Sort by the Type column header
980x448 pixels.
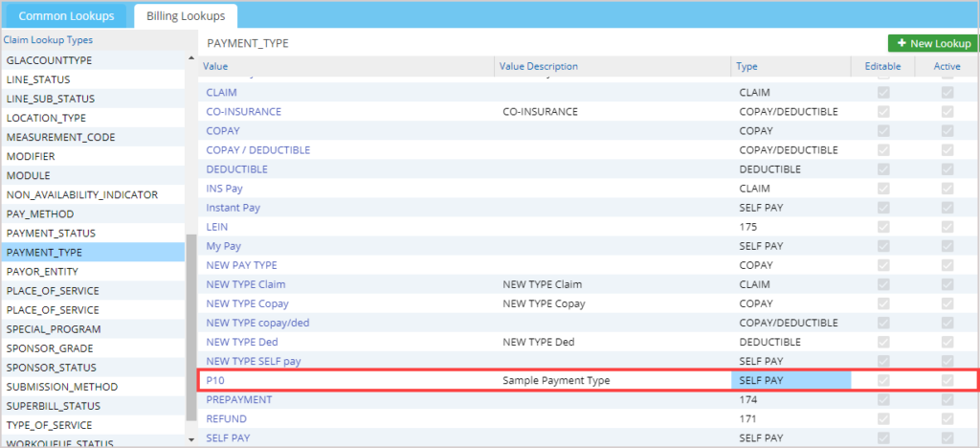tap(746, 66)
